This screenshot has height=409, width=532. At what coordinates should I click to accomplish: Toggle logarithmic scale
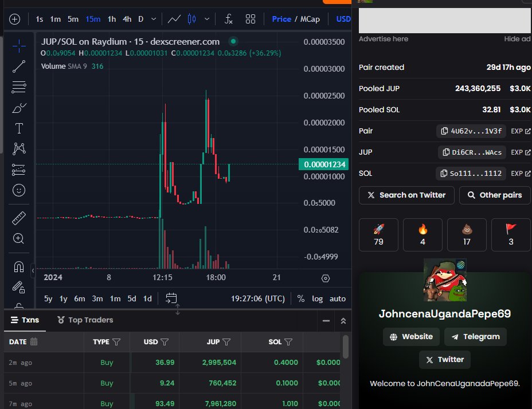coord(317,299)
